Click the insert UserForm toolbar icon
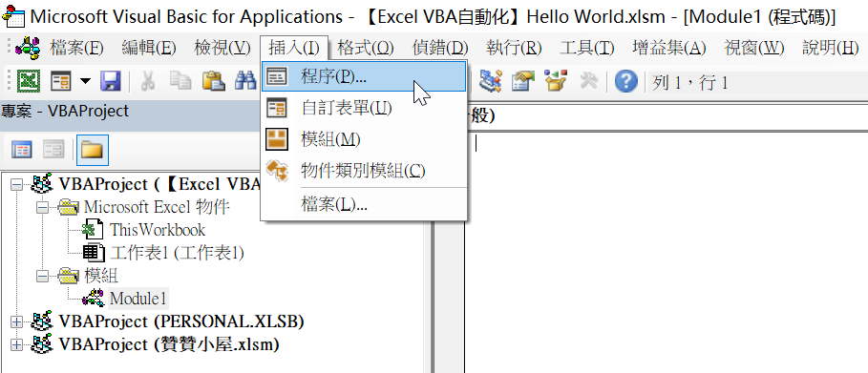This screenshot has height=373, width=868. point(61,81)
